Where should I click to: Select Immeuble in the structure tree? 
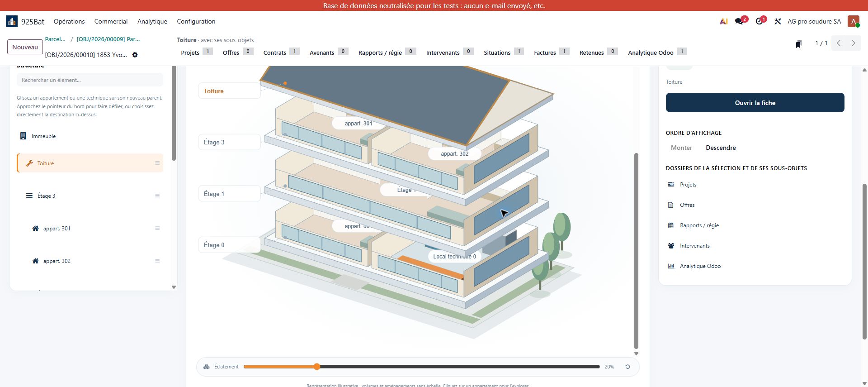(44, 136)
